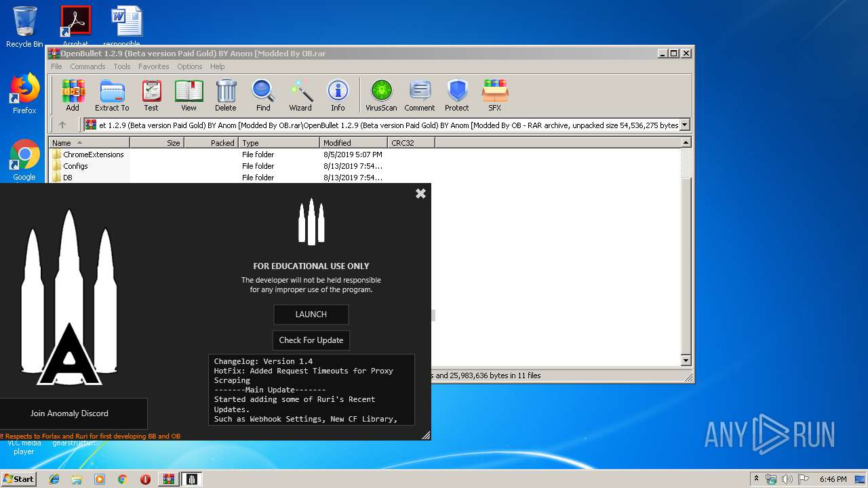Launch the Wizard wand tool
This screenshot has width=868, height=488.
(300, 96)
